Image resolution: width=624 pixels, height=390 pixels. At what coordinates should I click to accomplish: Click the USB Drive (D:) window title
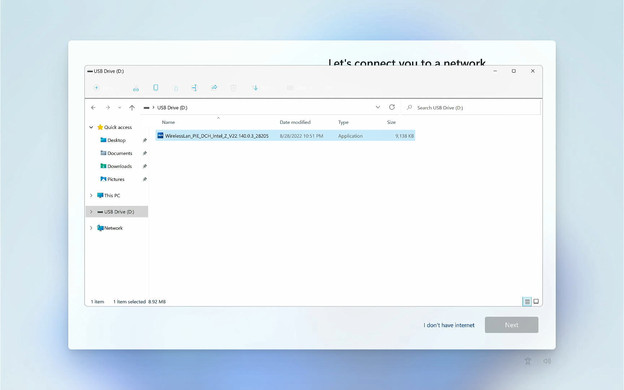(109, 71)
